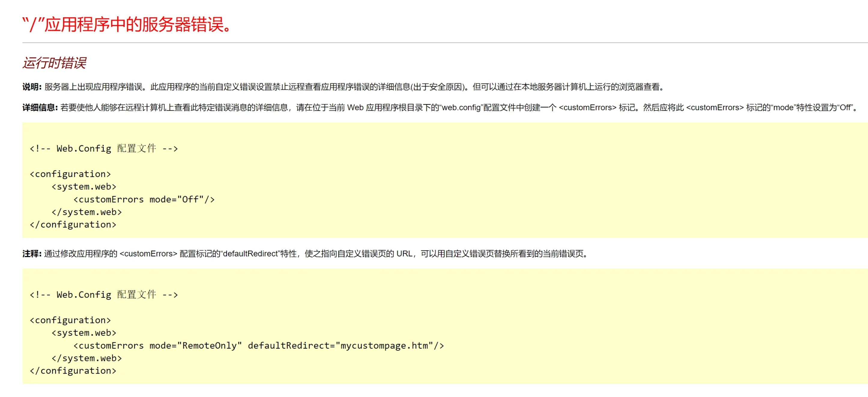The height and width of the screenshot is (397, 868).
Task: Click the first <system.web> opening tag
Action: (x=83, y=187)
